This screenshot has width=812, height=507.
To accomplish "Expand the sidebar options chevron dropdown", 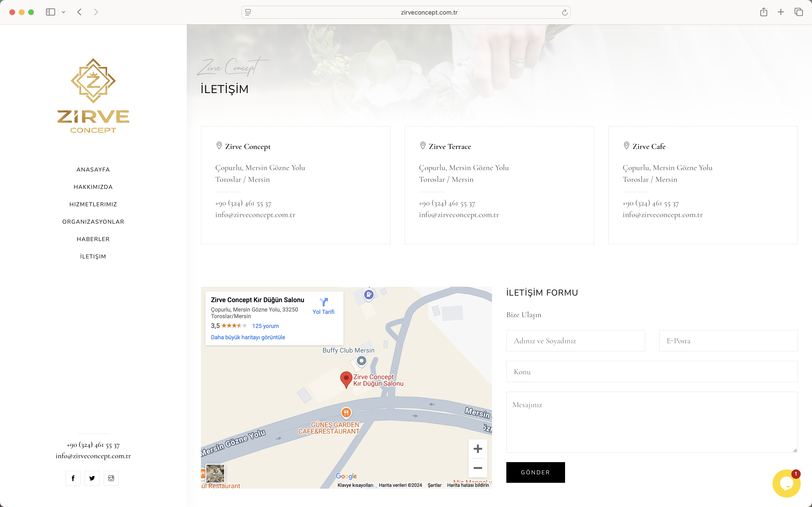I will coord(63,12).
